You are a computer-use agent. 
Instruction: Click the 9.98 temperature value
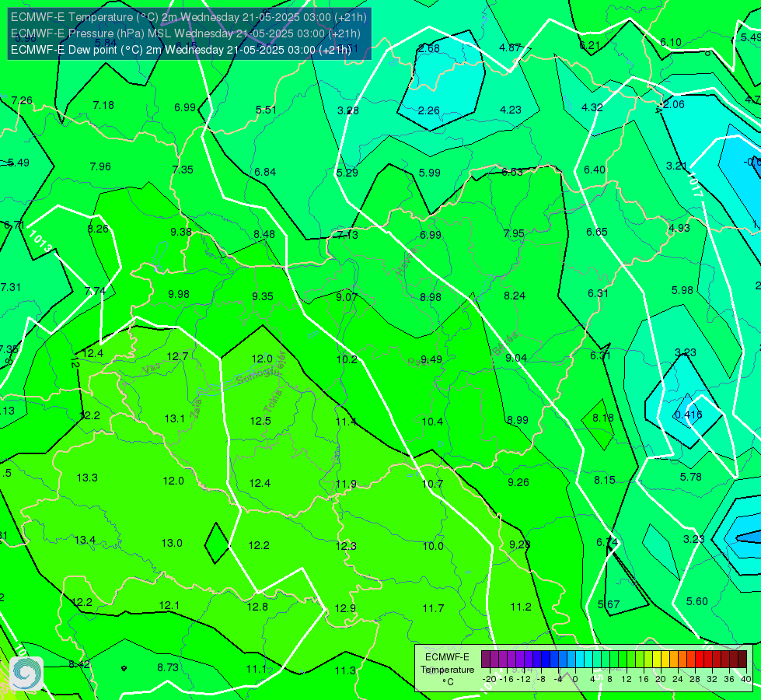[179, 294]
